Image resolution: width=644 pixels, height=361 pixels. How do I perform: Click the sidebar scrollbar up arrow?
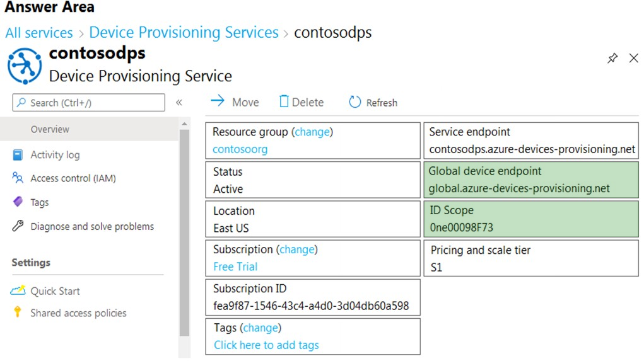tap(184, 123)
